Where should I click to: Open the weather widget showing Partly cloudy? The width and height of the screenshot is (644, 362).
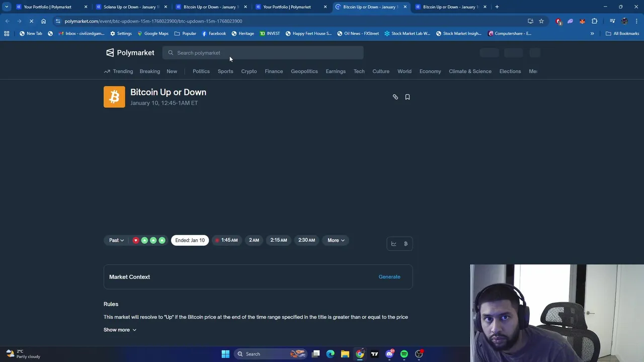pos(23,354)
